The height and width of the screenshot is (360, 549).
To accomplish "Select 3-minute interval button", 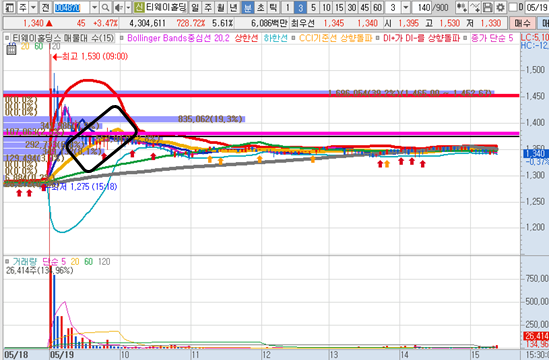I will click(300, 7).
